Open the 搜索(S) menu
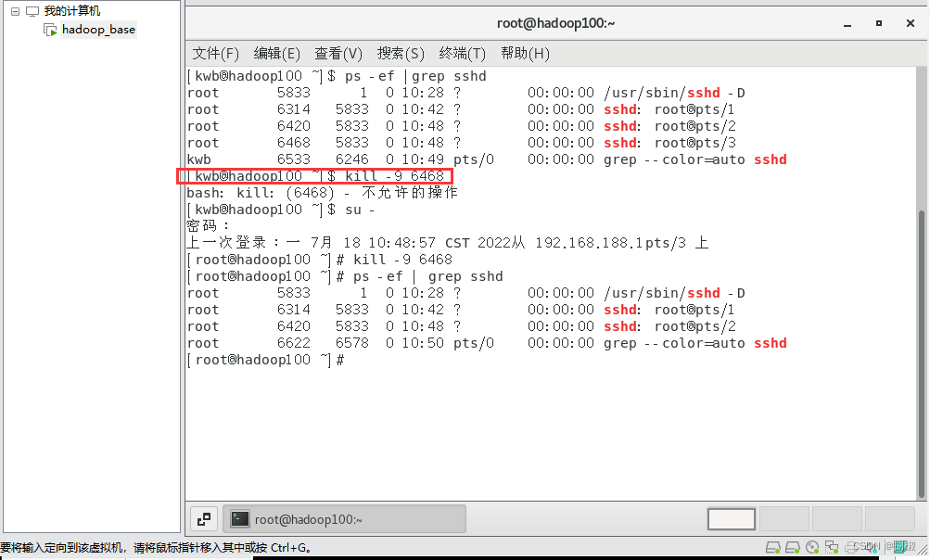This screenshot has height=560, width=930. point(401,54)
